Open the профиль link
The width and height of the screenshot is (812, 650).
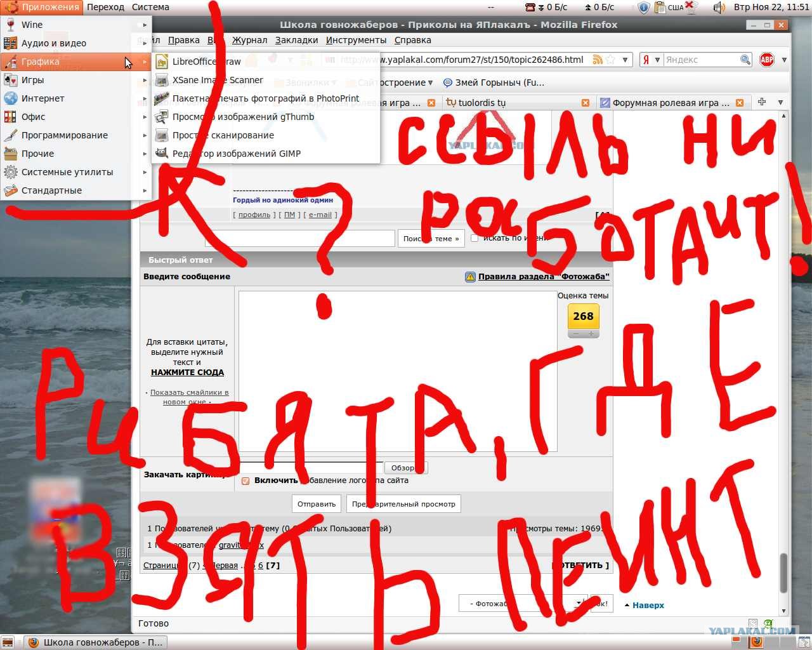coord(254,215)
